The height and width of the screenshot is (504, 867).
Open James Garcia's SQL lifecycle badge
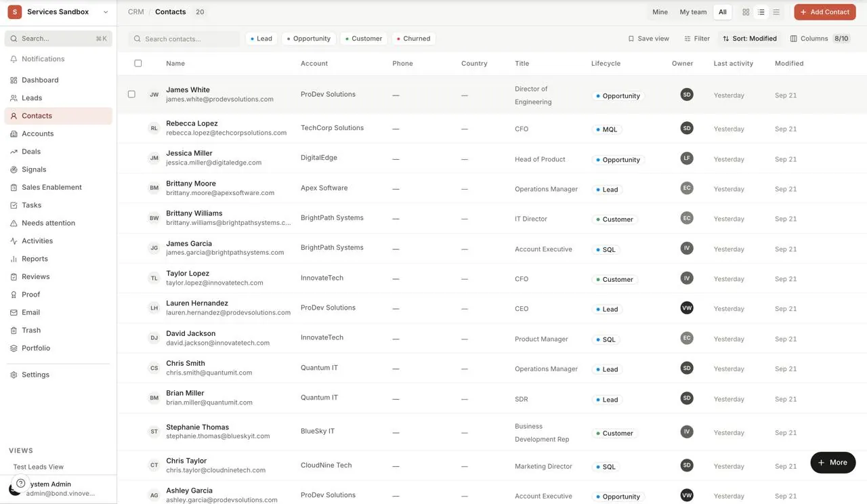click(606, 249)
